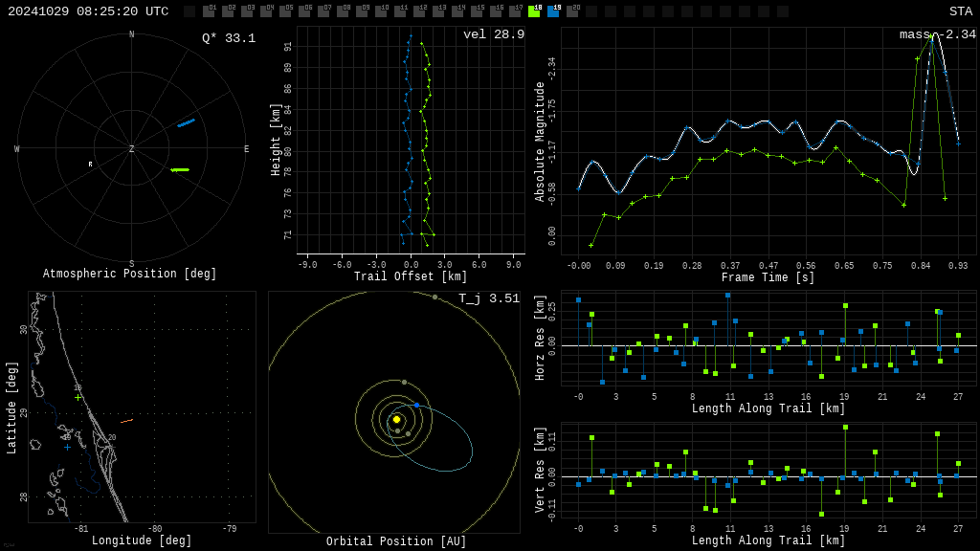
Task: Toggle the blue station 19 indicator box
Action: point(553,11)
